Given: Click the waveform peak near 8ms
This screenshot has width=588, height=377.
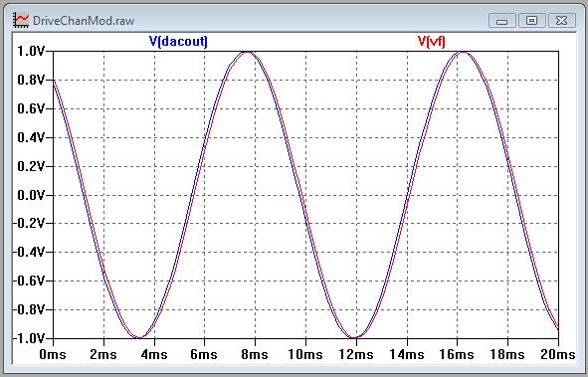Looking at the screenshot, I should (x=247, y=52).
